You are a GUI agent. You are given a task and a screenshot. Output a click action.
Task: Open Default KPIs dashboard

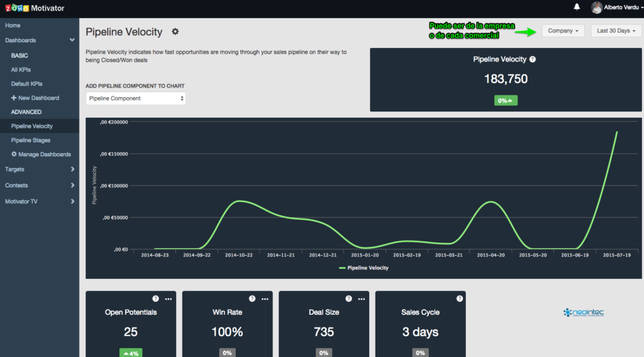click(x=26, y=84)
